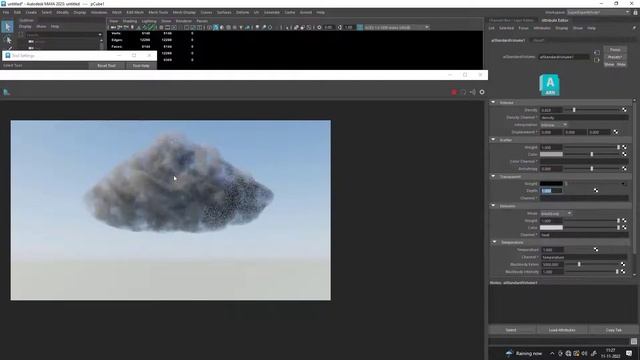Open the Interpolation dropdown

tap(554, 125)
